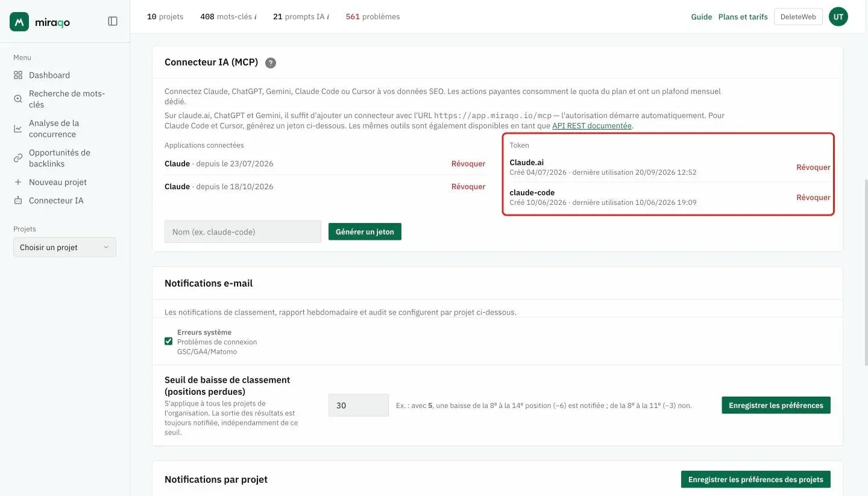Click the miraqo logo icon
868x496 pixels.
click(19, 22)
